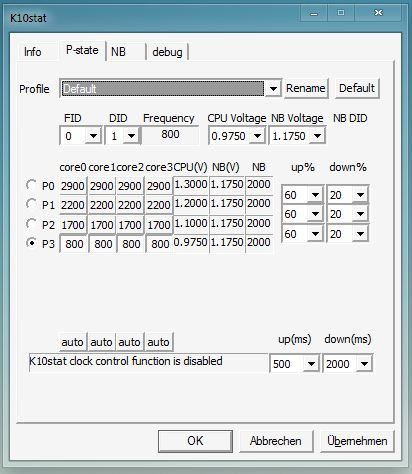The height and width of the screenshot is (474, 412).
Task: Click the Übernehmen button
Action: [357, 441]
